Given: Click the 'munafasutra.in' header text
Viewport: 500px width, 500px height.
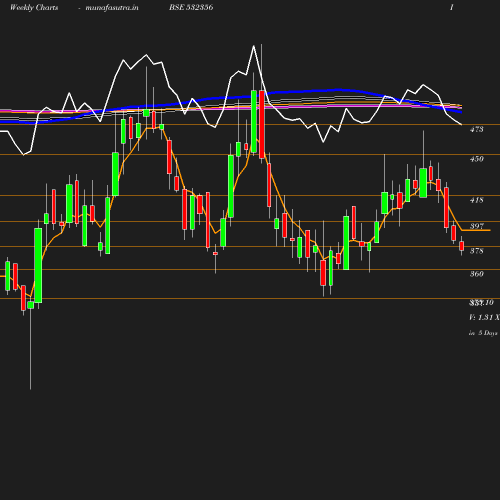Looking at the screenshot, I should pos(112,7).
